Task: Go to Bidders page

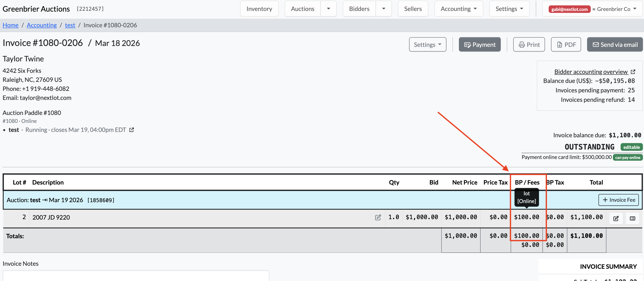Action: (x=359, y=9)
